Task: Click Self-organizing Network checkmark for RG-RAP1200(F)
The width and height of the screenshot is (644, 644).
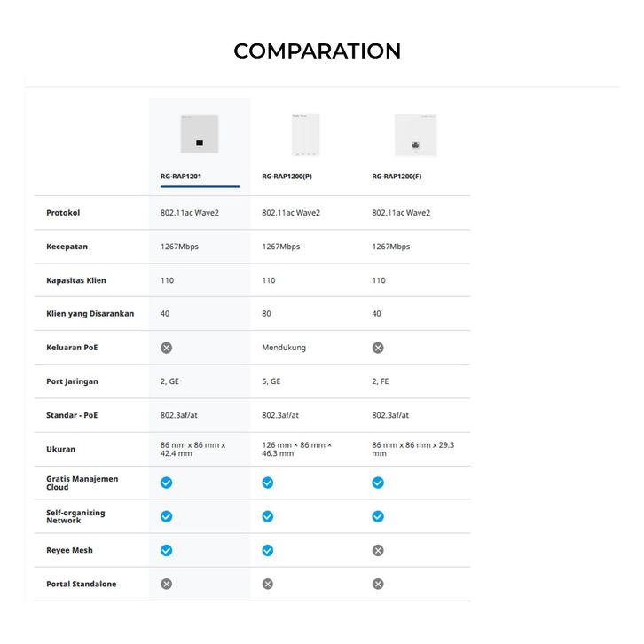Action: pyautogui.click(x=378, y=516)
